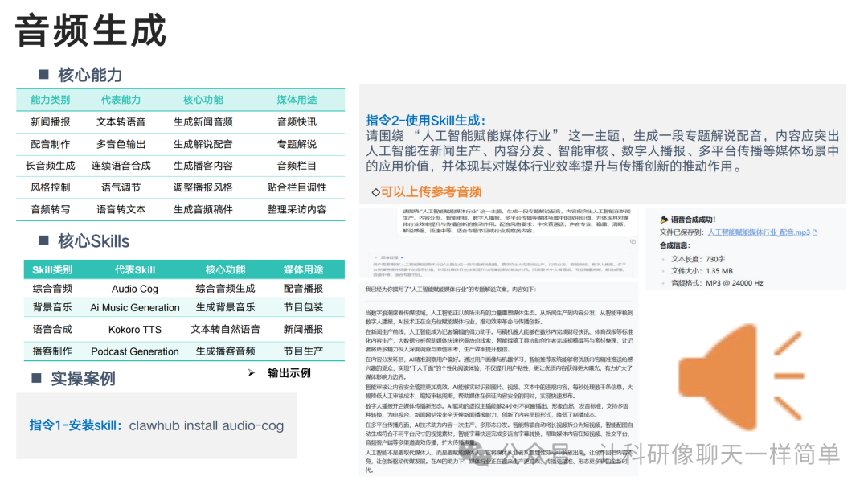Click the 音频格式: MP3 @ 24000 Hz line

717,283
